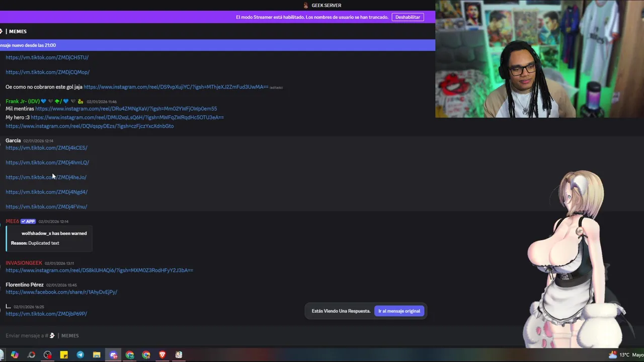This screenshot has width=644, height=362.
Task: Open the TikTok link ZMDj4hmLQ
Action: (47, 162)
